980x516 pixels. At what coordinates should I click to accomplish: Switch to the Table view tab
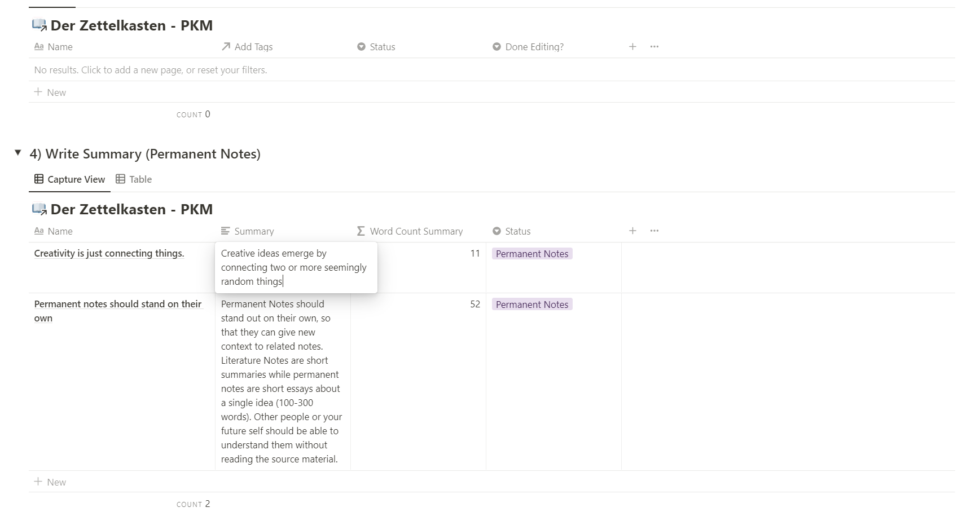coord(134,179)
